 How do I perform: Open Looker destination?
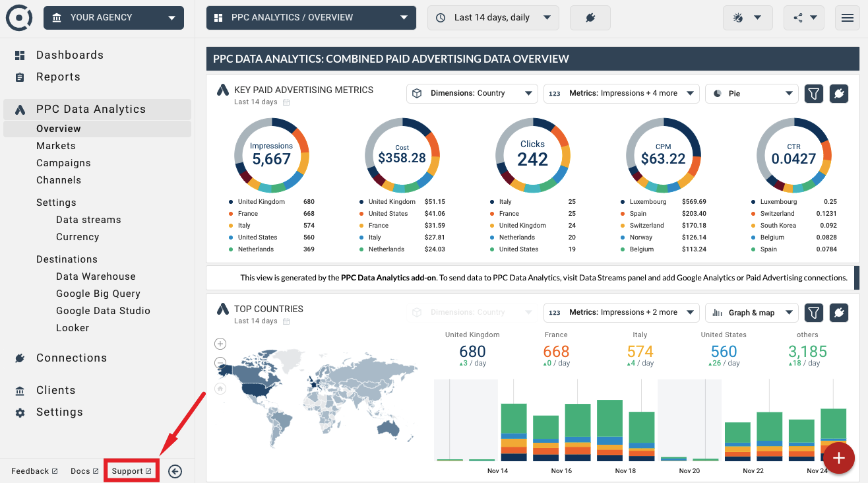coord(73,328)
